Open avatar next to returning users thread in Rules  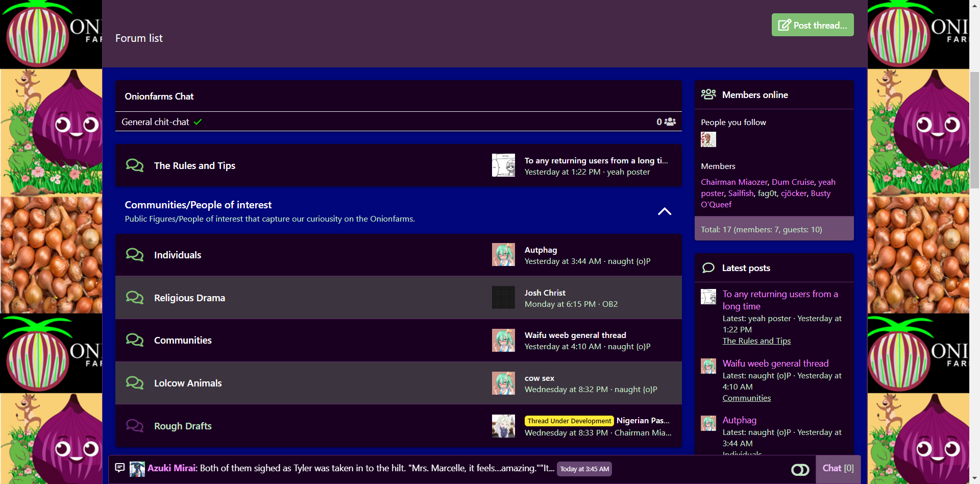click(x=503, y=165)
